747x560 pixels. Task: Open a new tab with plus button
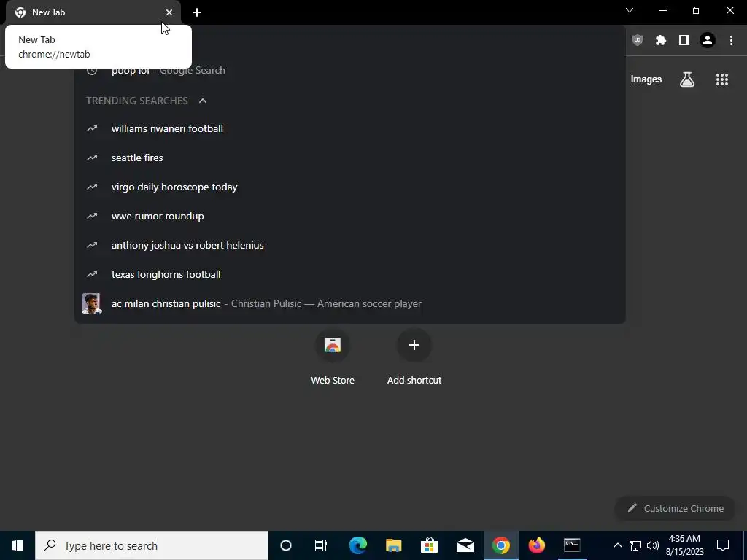pyautogui.click(x=197, y=12)
